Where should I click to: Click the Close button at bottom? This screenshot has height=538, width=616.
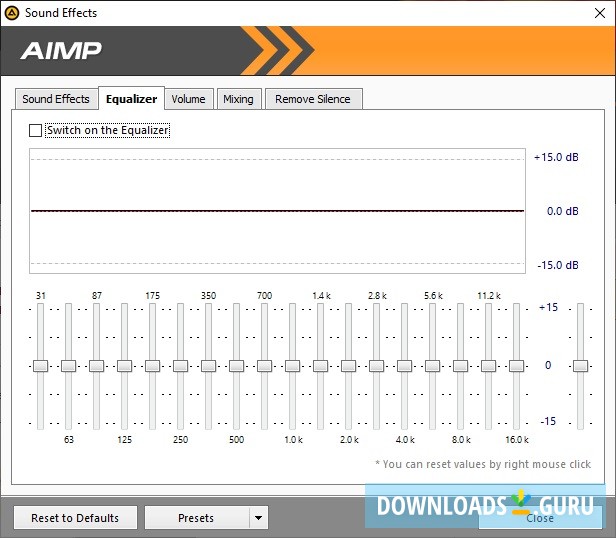(540, 518)
